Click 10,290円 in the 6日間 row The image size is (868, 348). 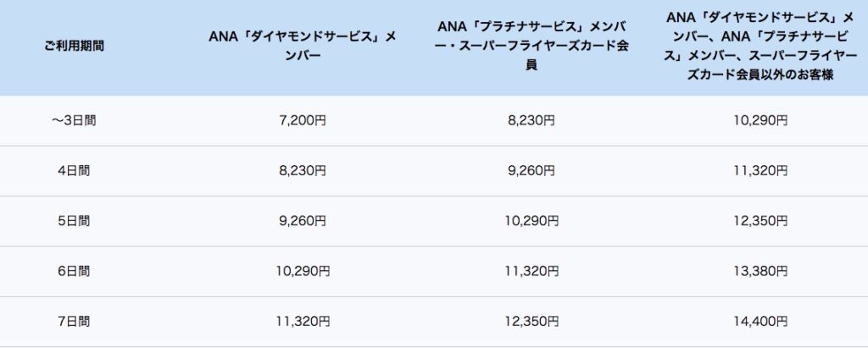click(303, 271)
